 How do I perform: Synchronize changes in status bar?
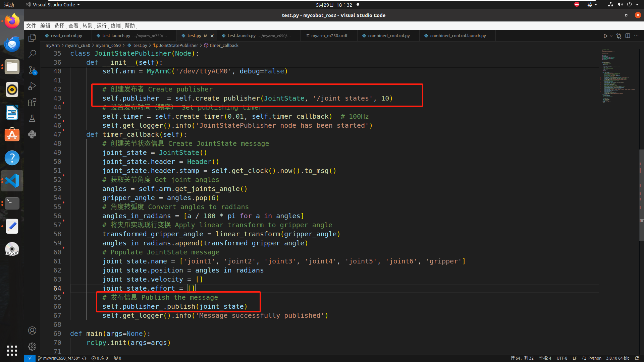84,358
